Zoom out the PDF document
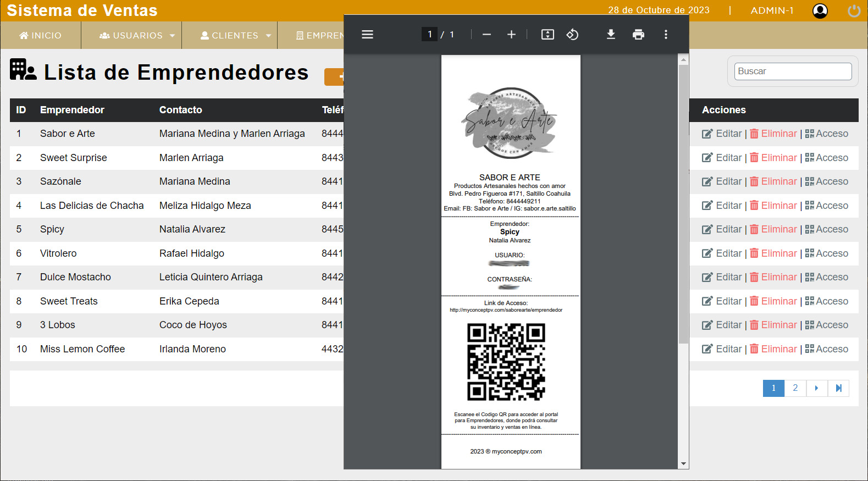This screenshot has width=868, height=481. tap(486, 35)
